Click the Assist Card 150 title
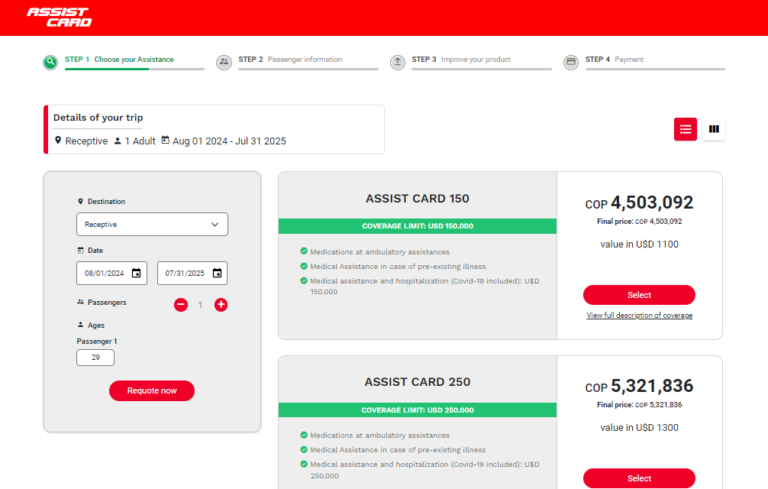Screen dimensions: 768x489 click(417, 198)
